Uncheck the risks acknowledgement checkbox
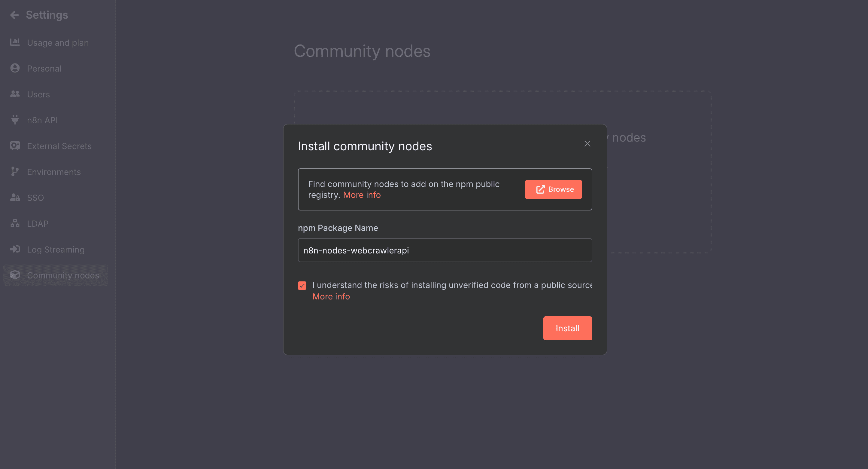Viewport: 868px width, 469px height. coord(302,286)
